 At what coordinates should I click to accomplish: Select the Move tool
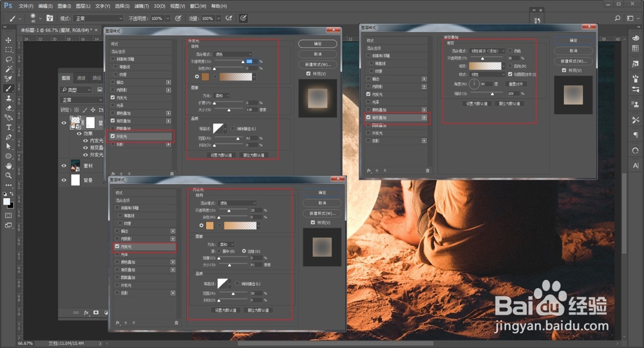point(8,41)
